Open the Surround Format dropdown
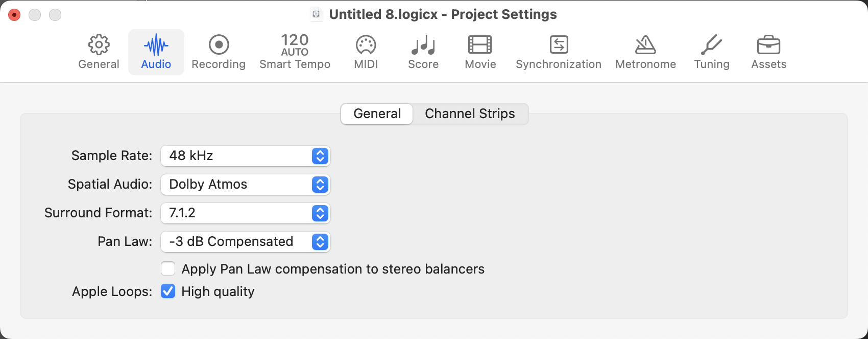The width and height of the screenshot is (868, 339). (x=245, y=213)
